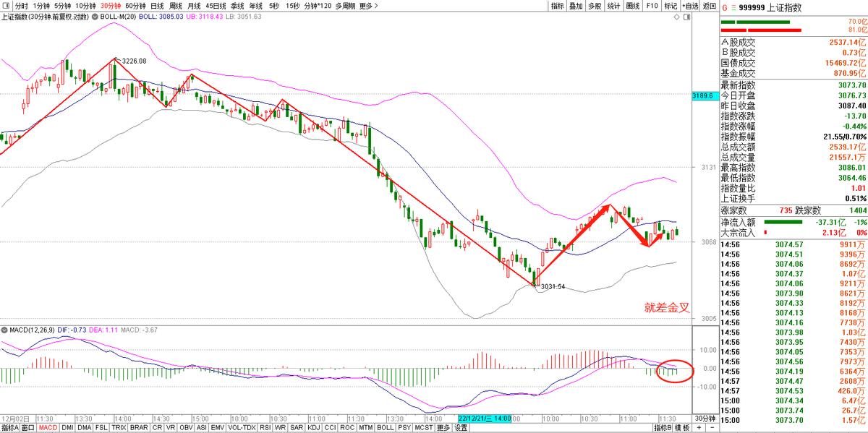Click the 标记 mark tool button

(671, 6)
